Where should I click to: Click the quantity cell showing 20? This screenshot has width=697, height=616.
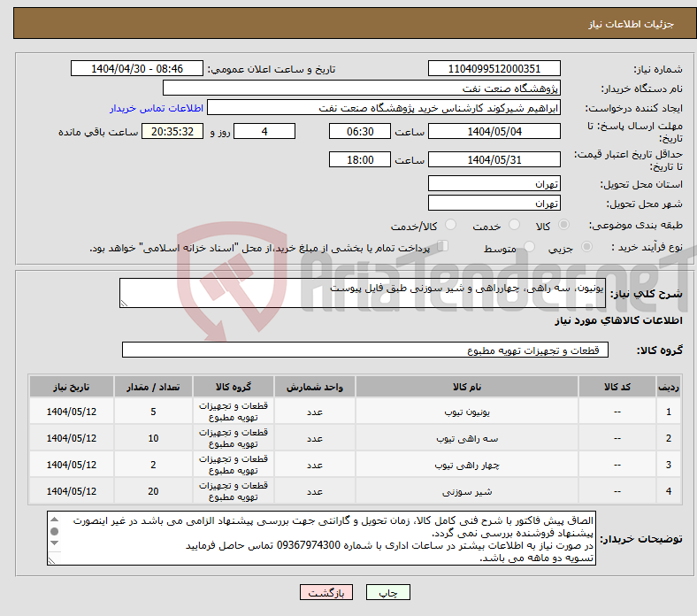tap(153, 491)
